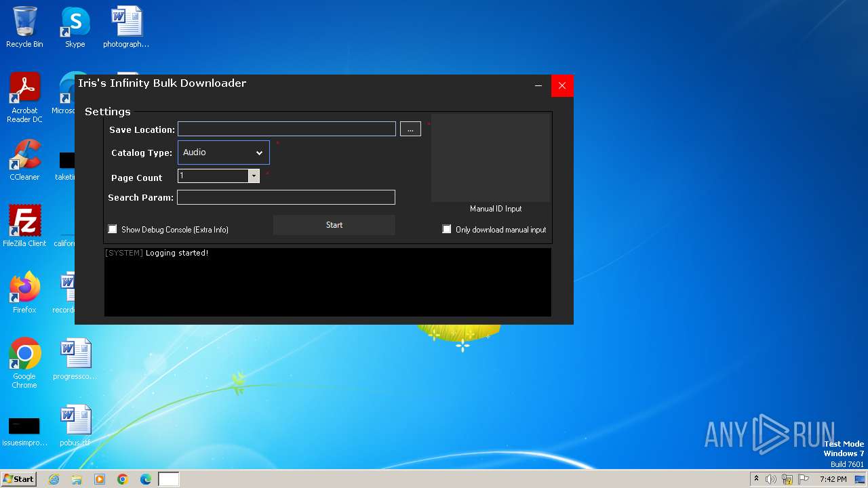Screen dimensions: 868x488
Task: Click the 7:42 PM taskbar clock
Action: (833, 479)
